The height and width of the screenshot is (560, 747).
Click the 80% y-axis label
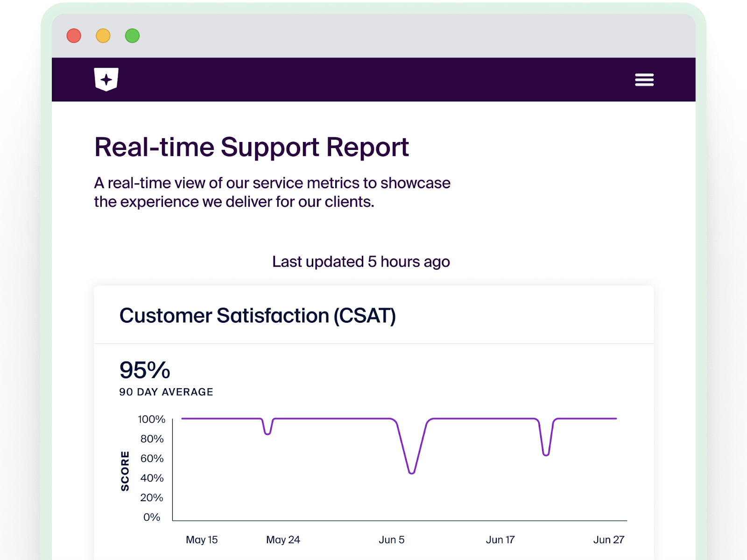[x=152, y=439]
